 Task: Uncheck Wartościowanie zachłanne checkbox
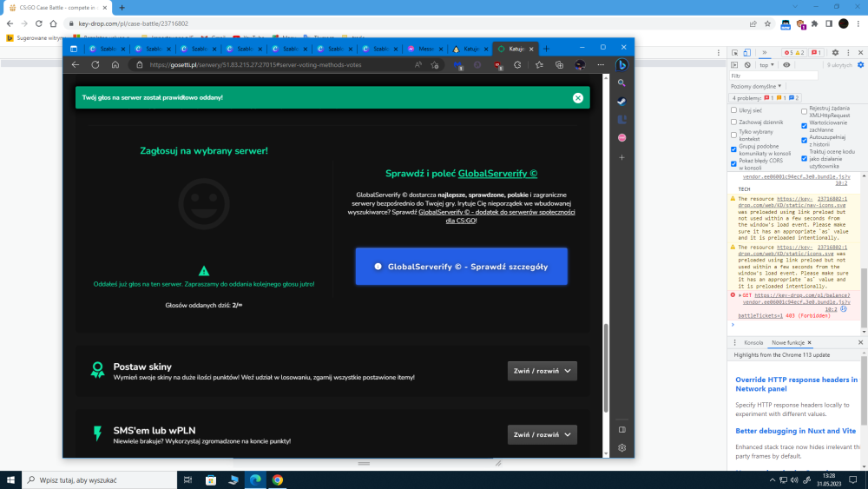804,126
